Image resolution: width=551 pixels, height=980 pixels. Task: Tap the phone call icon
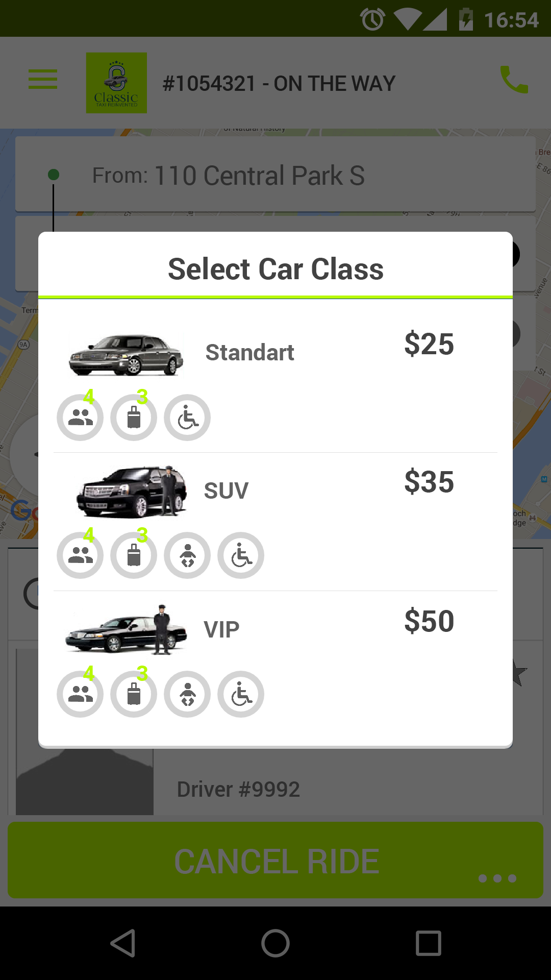pos(514,80)
